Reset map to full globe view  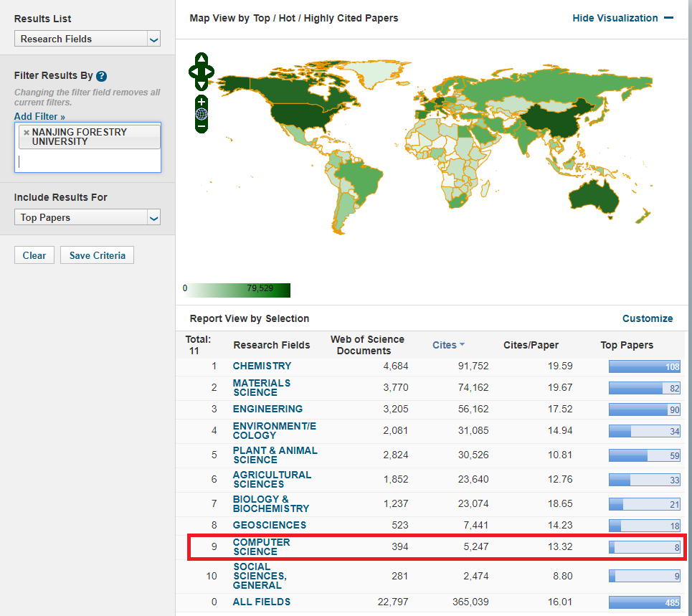[x=202, y=113]
